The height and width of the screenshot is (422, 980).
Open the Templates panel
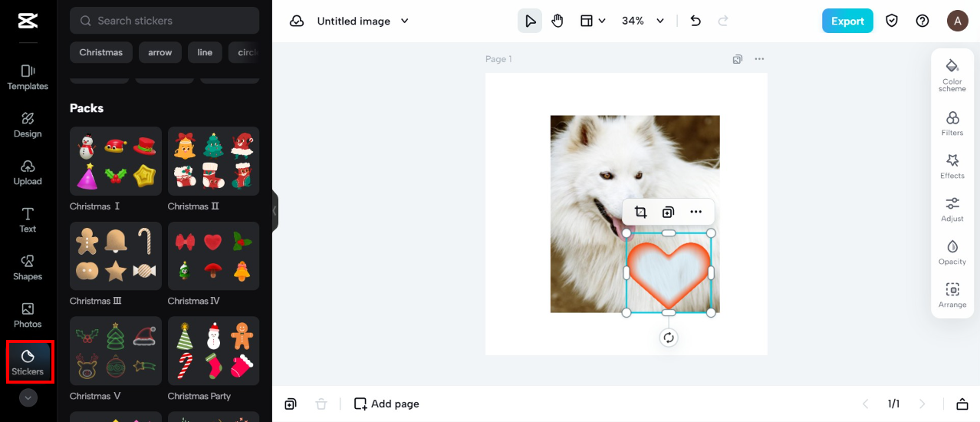(x=28, y=77)
